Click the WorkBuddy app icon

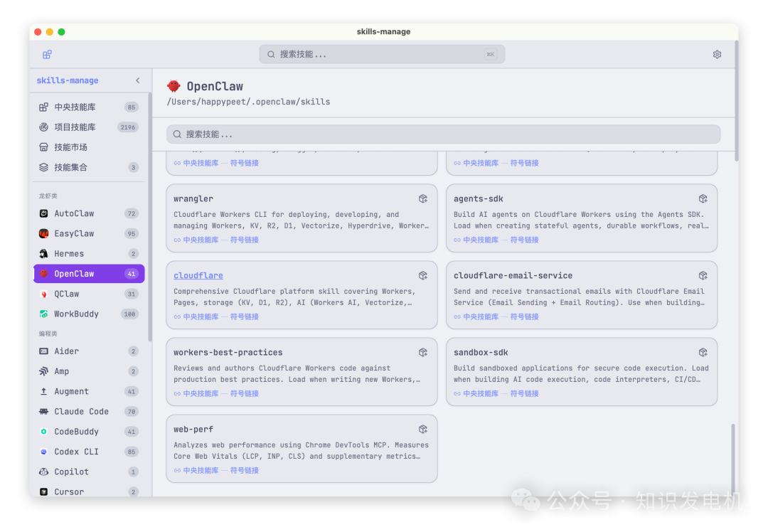click(43, 314)
